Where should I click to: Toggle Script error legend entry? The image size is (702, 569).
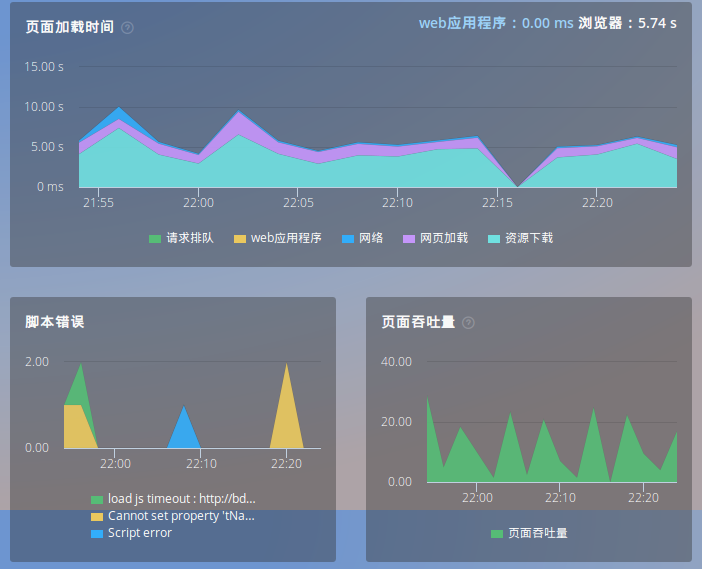pyautogui.click(x=131, y=533)
